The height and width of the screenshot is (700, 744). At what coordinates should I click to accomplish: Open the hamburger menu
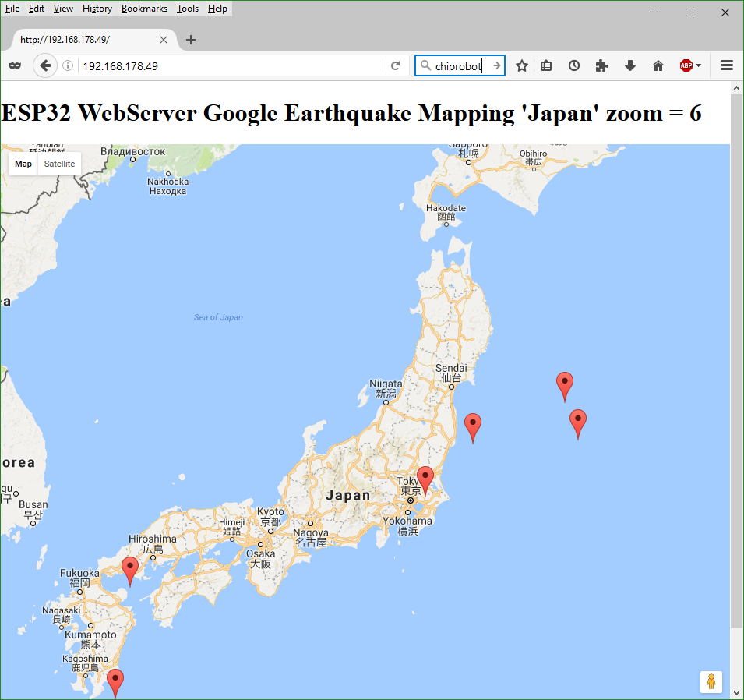[x=727, y=65]
